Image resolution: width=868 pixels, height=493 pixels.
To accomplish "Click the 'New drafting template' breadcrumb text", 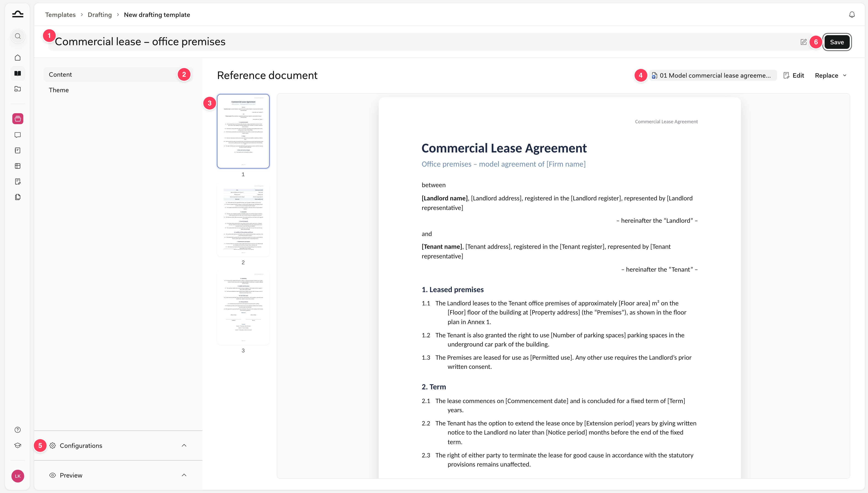I will (x=157, y=15).
